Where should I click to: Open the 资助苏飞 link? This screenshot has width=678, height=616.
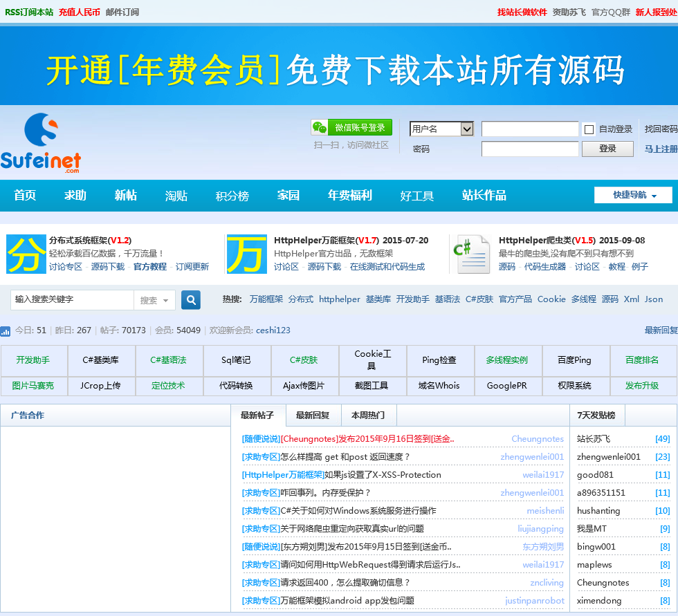pyautogui.click(x=569, y=12)
